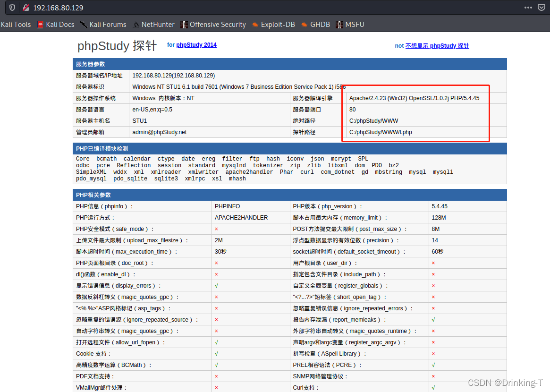Select the Apache/2.4.23 server engine text

click(x=414, y=98)
